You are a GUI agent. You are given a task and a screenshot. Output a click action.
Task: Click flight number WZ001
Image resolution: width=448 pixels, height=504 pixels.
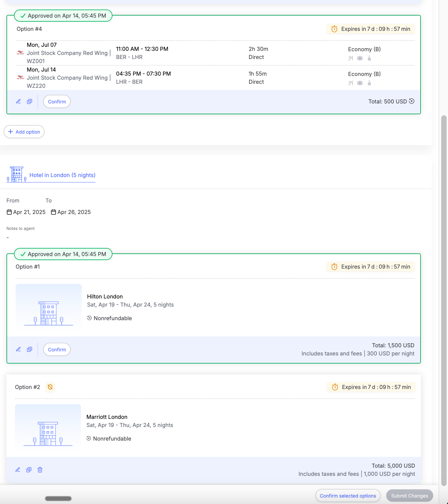[36, 61]
